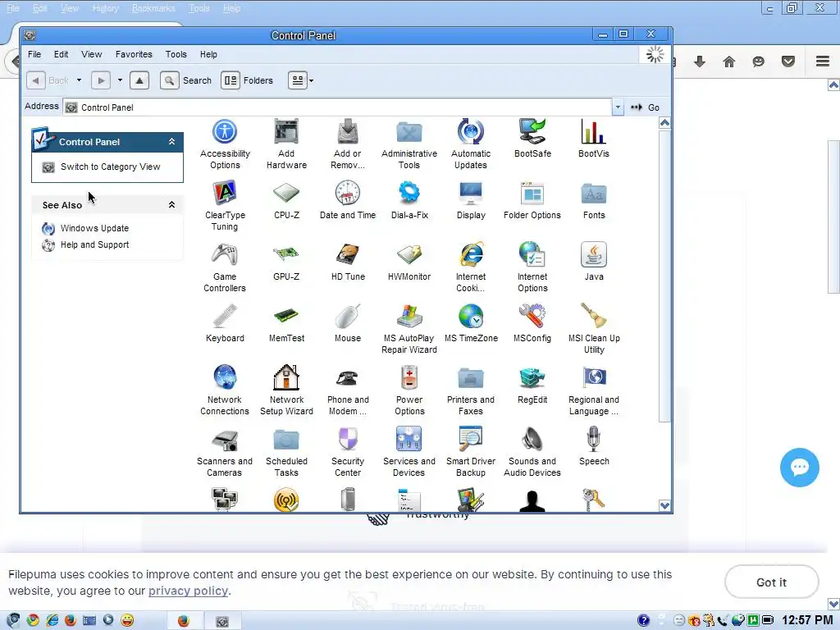Collapse the See Also section
The height and width of the screenshot is (630, 840).
click(x=172, y=204)
